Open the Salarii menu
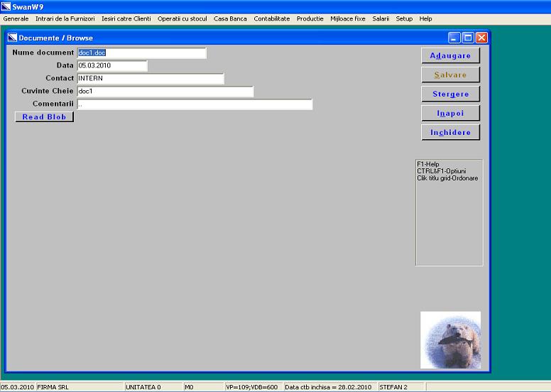The image size is (551, 392). coord(381,18)
